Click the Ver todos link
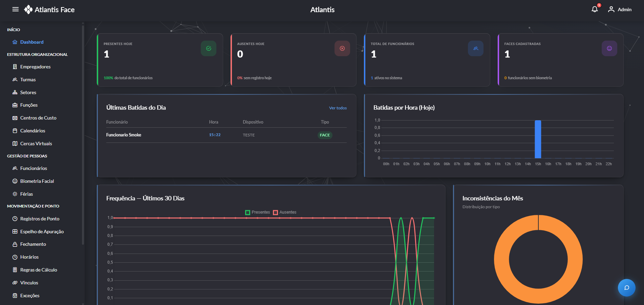 pyautogui.click(x=338, y=108)
